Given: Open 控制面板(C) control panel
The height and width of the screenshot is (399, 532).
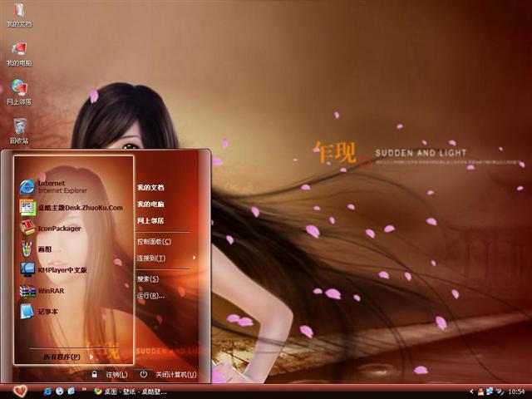Looking at the screenshot, I should point(154,242).
